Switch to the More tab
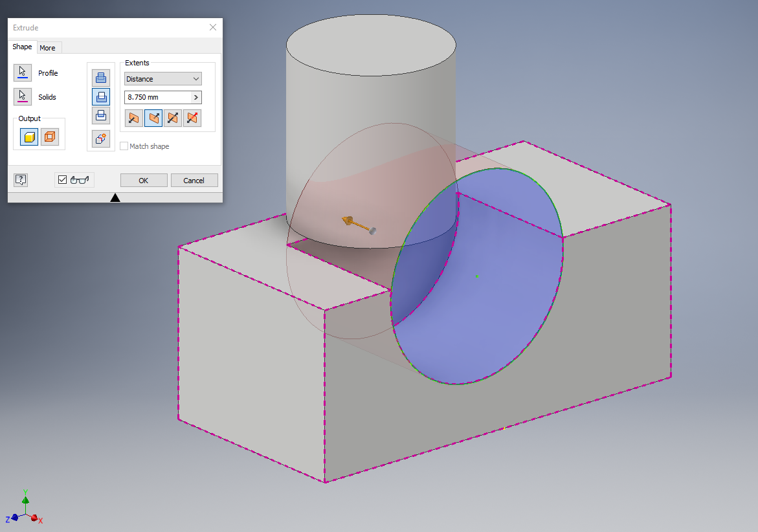Image resolution: width=758 pixels, height=532 pixels. point(49,47)
